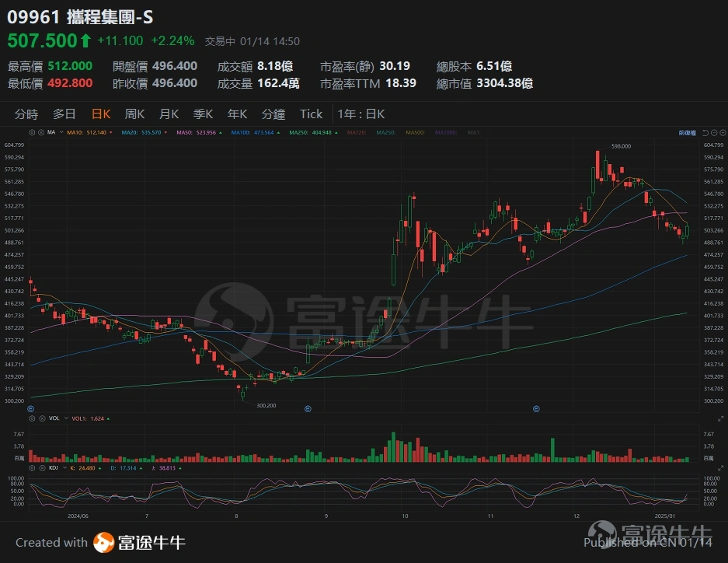Viewport: 728px width, 563px height.
Task: Select the 周K weekly candlestick tab
Action: click(134, 114)
